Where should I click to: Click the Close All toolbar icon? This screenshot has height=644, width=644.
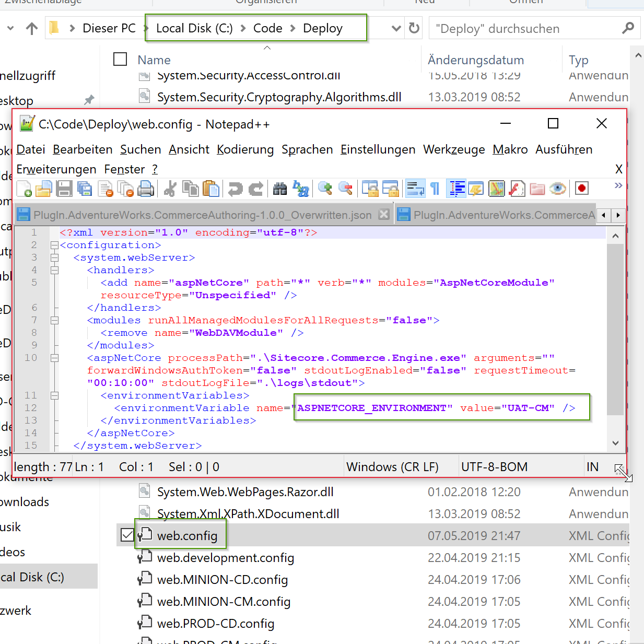126,188
